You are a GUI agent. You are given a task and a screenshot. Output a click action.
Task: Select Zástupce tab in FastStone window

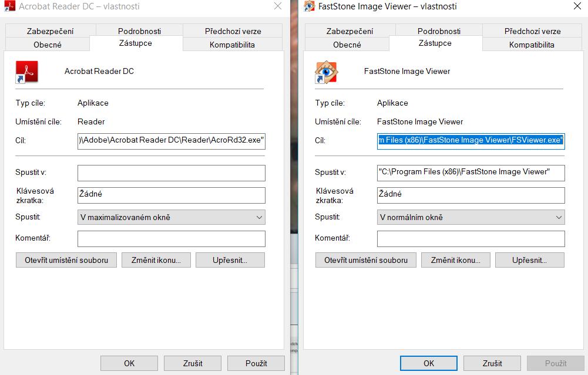coord(435,43)
